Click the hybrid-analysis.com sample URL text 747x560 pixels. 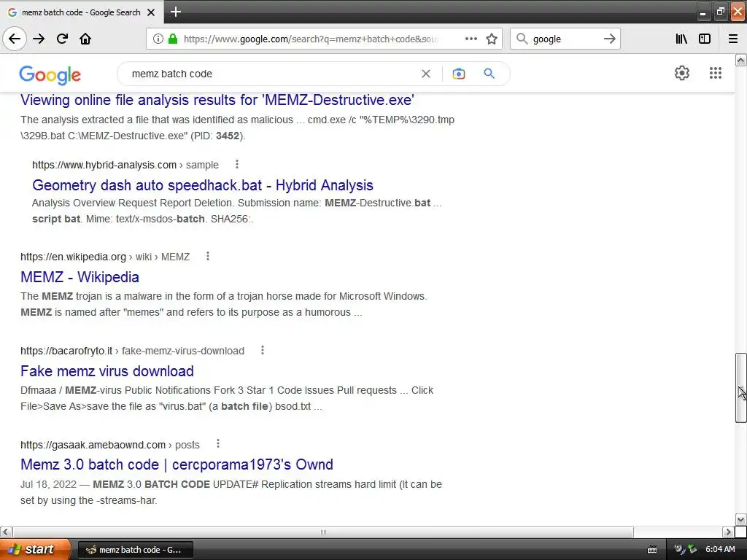(125, 165)
